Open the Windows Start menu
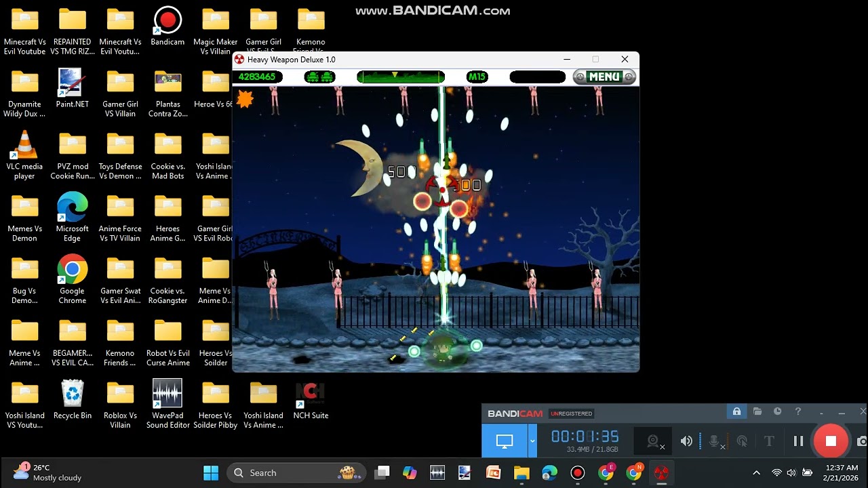 (211, 472)
